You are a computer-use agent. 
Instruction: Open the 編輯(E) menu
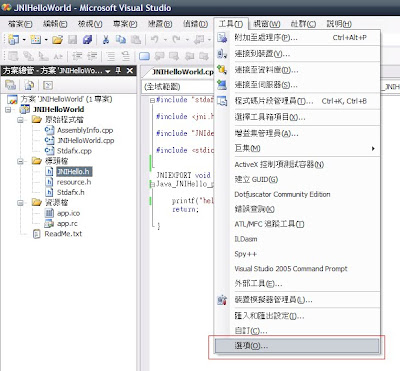(x=55, y=24)
